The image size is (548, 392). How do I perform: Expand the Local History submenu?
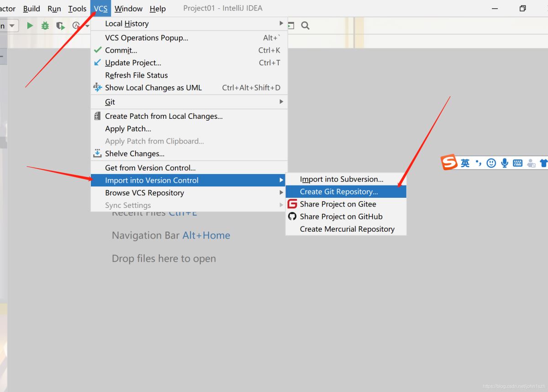point(189,23)
